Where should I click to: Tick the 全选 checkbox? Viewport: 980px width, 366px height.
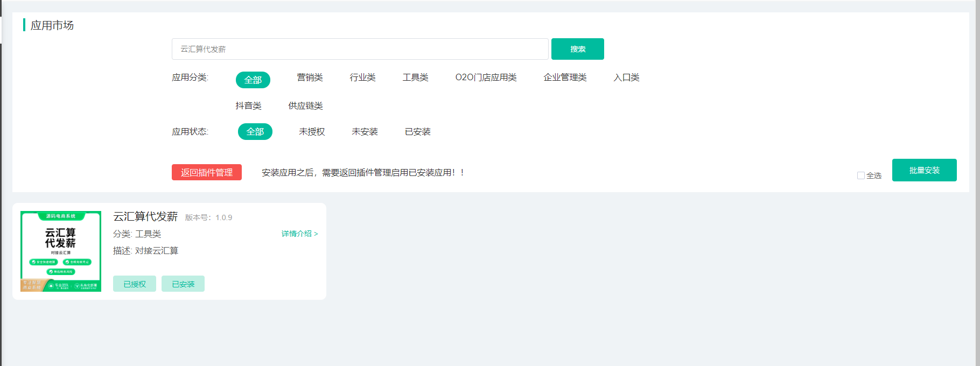coord(861,175)
